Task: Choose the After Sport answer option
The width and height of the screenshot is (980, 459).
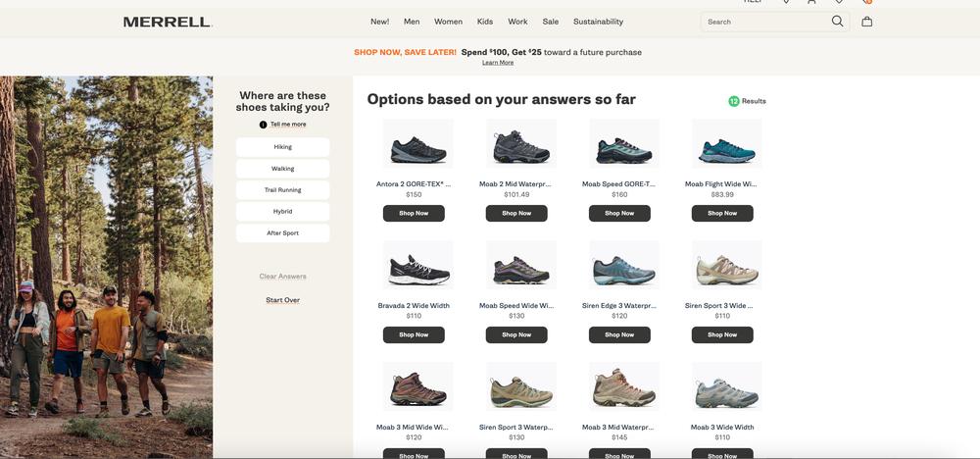Action: (282, 233)
